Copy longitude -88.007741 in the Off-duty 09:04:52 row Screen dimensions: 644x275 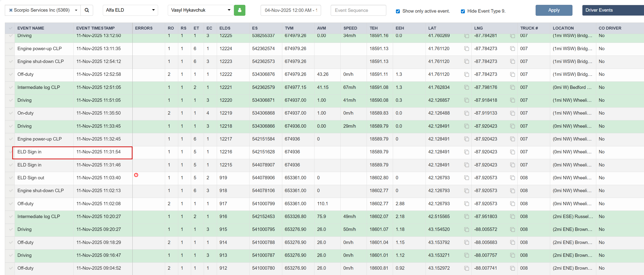pyautogui.click(x=512, y=268)
